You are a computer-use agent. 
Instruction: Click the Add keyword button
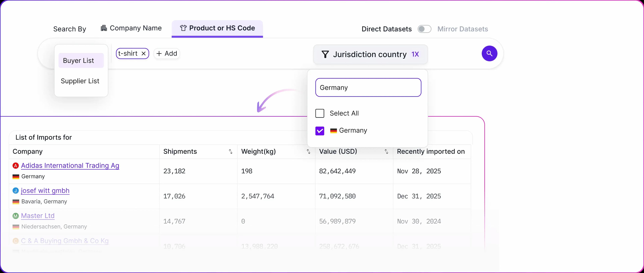(x=167, y=53)
